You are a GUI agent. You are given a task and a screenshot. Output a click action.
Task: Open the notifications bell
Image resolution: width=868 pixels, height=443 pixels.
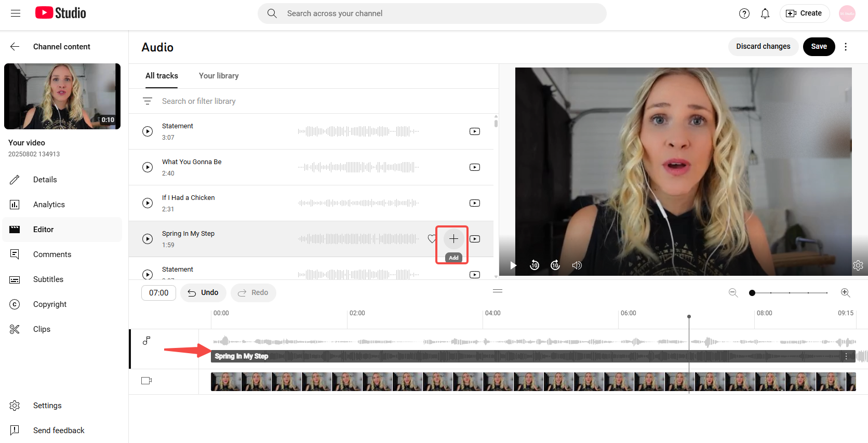click(x=765, y=14)
